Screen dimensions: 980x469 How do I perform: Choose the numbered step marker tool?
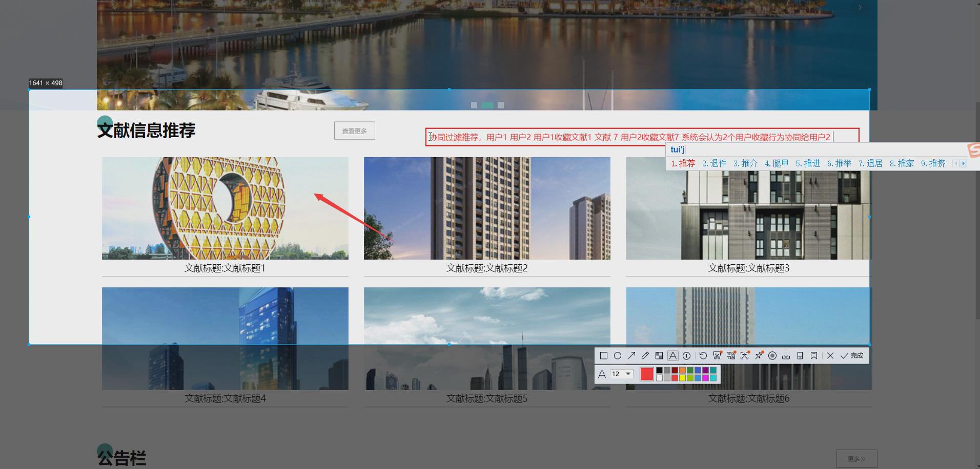tap(687, 356)
